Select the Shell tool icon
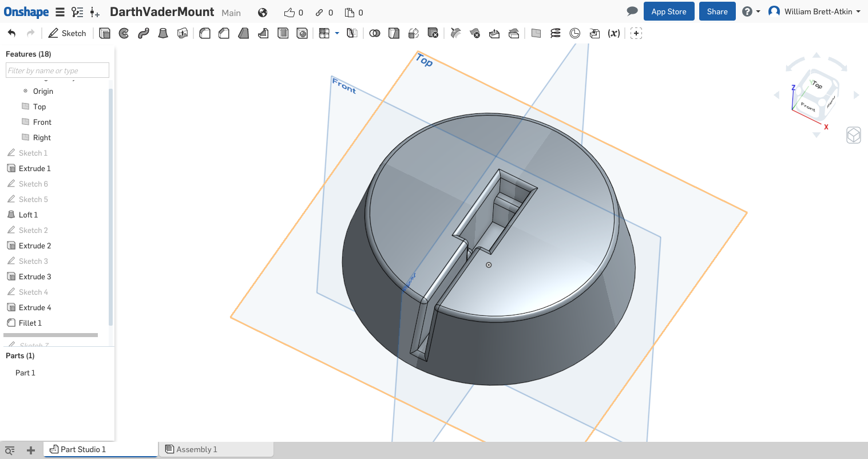Viewport: 868px width, 459px height. pos(283,33)
